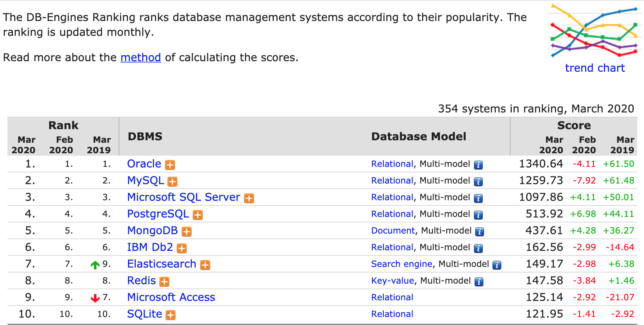This screenshot has height=325, width=644.
Task: Click the 'Key-value' model link for Redis
Action: click(x=392, y=281)
